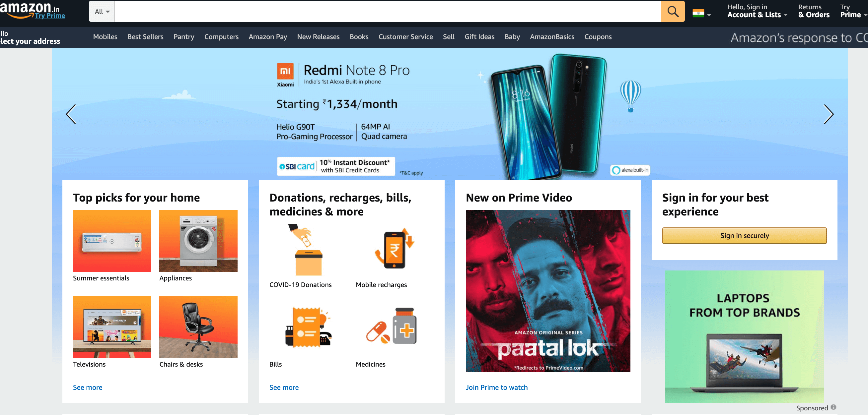868x415 pixels.
Task: Click the India flag language icon
Action: [698, 14]
